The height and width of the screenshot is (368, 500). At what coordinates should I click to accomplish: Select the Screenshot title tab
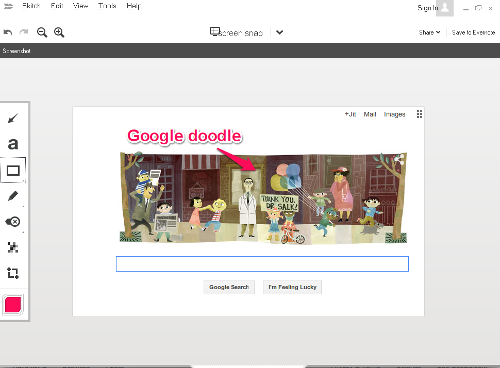16,51
